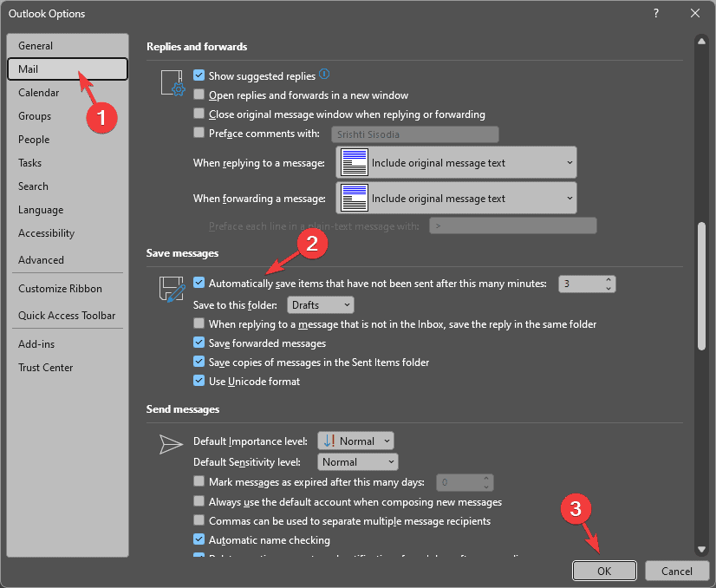Click the vertical scrollbar thumb
The height and width of the screenshot is (588, 716).
(x=701, y=286)
